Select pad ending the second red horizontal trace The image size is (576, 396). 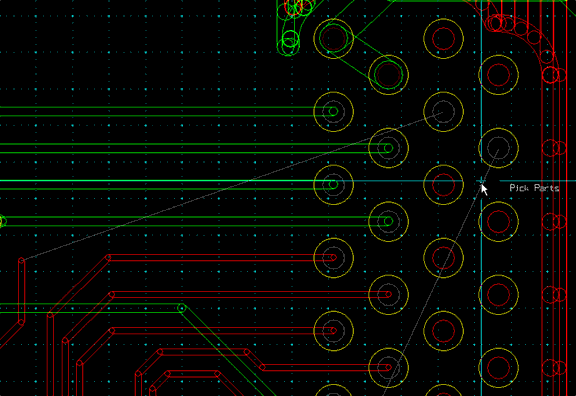tap(389, 295)
